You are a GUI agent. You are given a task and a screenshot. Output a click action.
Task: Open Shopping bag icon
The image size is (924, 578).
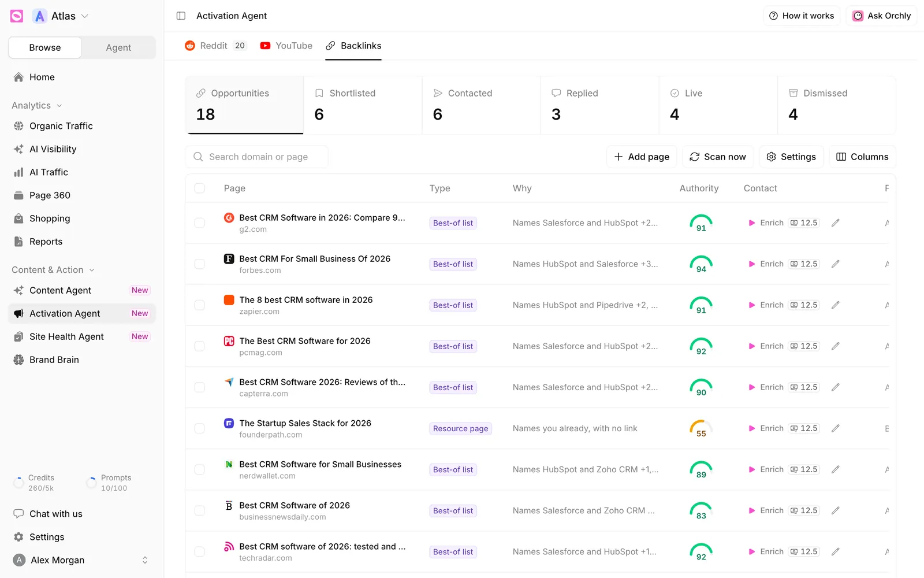pos(18,218)
